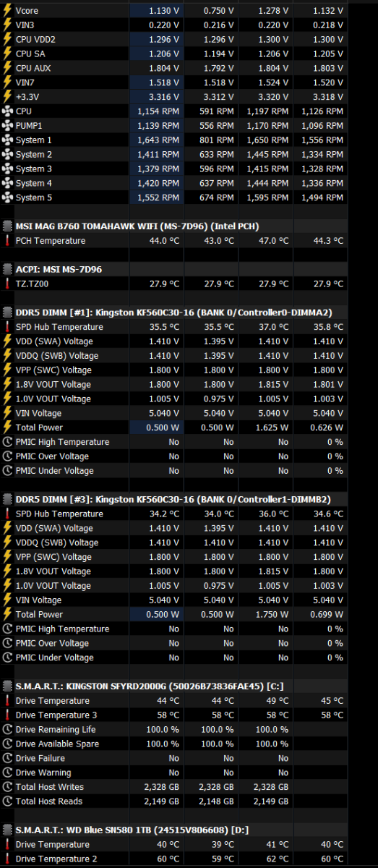Click the lightning bolt icon next to Vcore
The width and height of the screenshot is (378, 868).
point(7,11)
